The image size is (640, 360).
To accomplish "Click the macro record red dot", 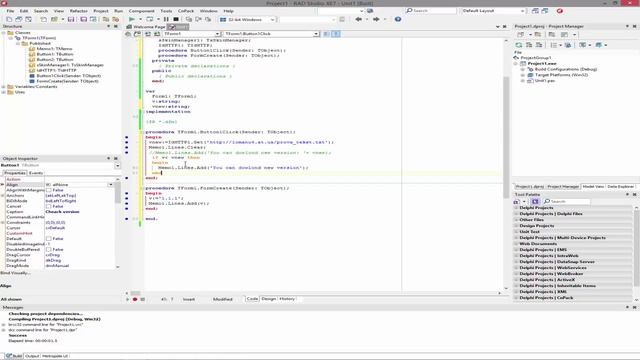I will click(x=135, y=299).
